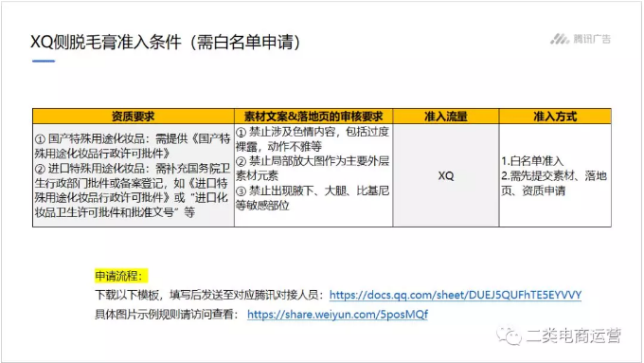The image size is (644, 363).
Task: Click the circled 2 禁止局部放大图 rule
Action: point(313,168)
